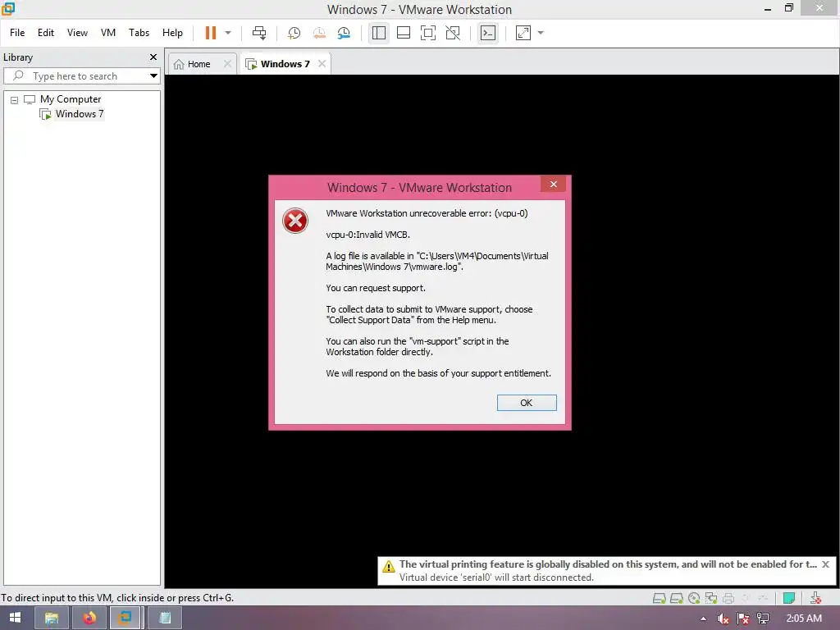Close the Library panel

click(153, 57)
